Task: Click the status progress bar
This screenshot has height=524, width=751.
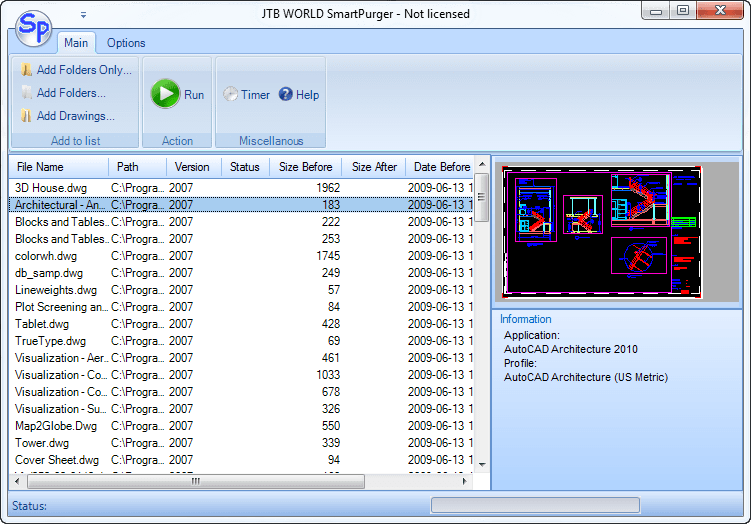Action: (535, 505)
